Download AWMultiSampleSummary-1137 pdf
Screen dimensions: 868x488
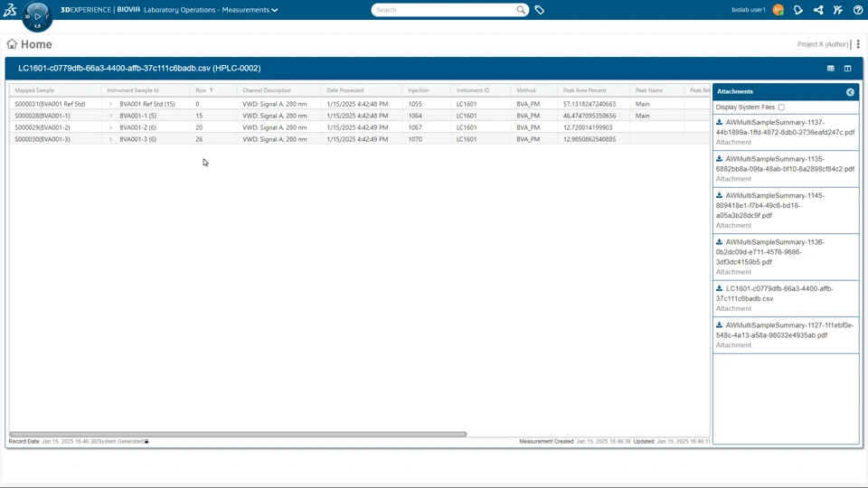click(719, 122)
